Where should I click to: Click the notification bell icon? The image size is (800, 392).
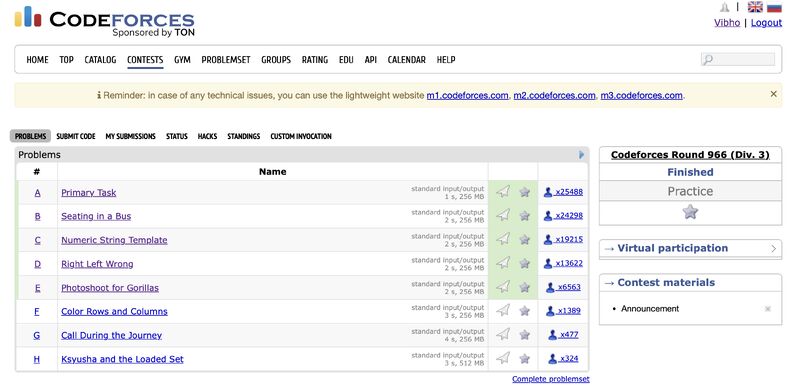pyautogui.click(x=724, y=7)
